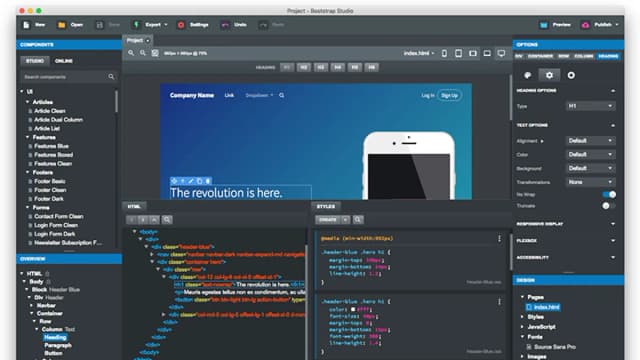
Task: Click the white color swatch beside color: #fff
Action: pos(353,309)
